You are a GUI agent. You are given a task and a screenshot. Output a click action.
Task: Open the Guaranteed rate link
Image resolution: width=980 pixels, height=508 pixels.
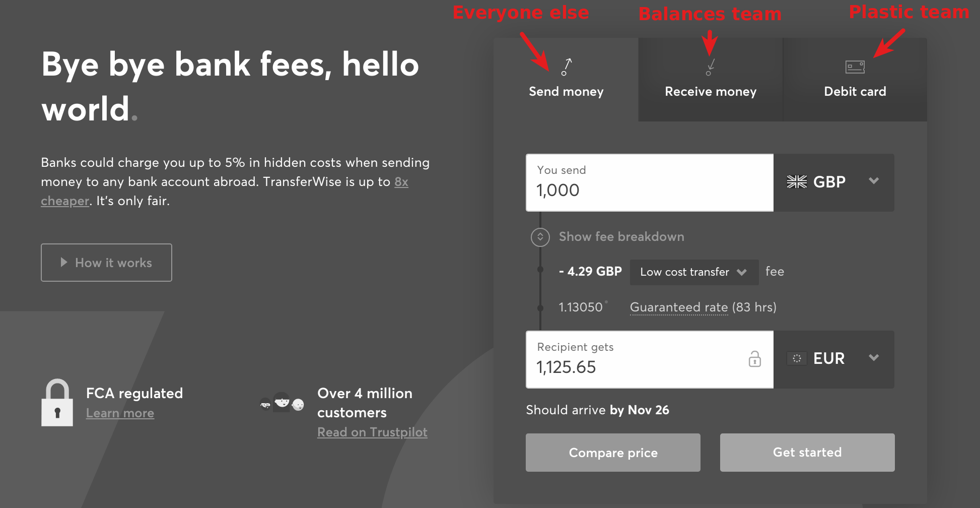point(679,307)
